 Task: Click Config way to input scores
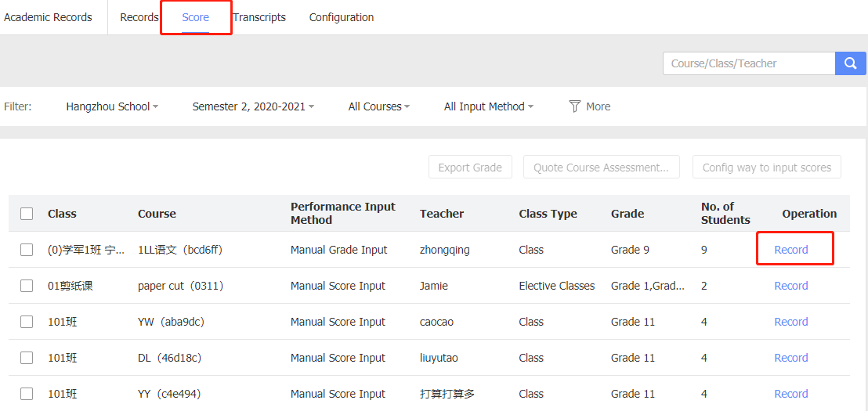(766, 168)
